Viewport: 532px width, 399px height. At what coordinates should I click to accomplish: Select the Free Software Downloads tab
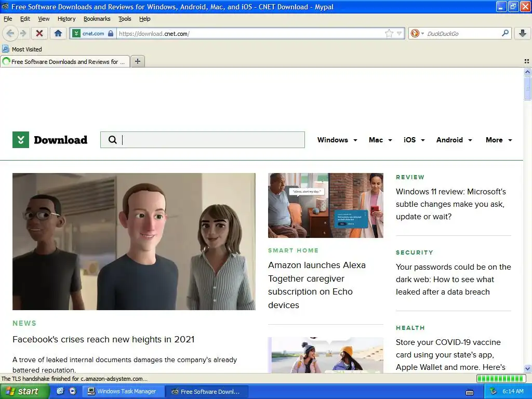pos(65,62)
